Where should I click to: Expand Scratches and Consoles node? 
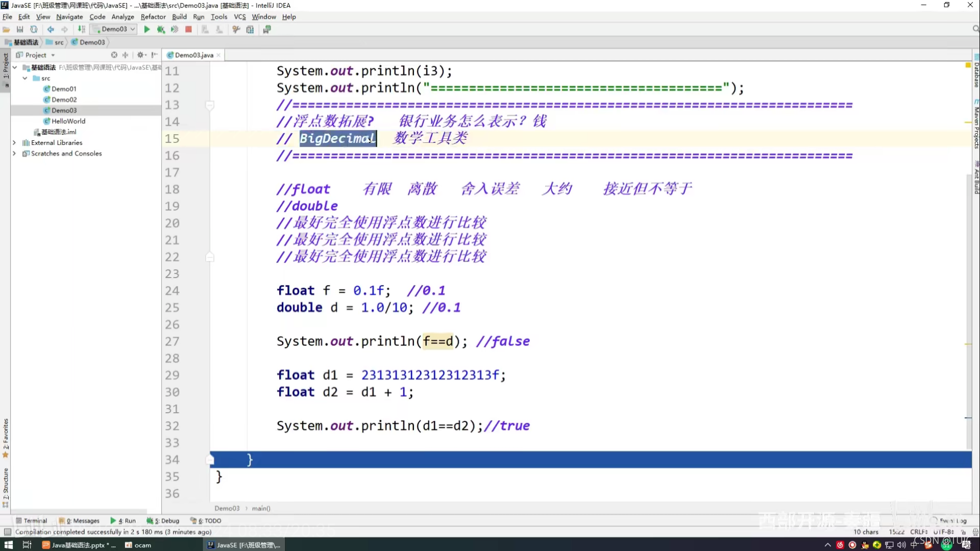click(14, 154)
